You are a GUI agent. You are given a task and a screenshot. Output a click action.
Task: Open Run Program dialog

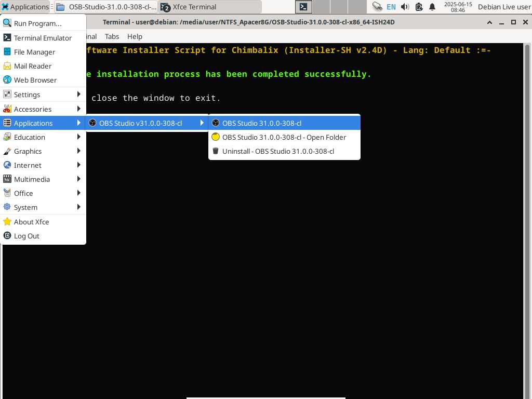click(x=43, y=23)
